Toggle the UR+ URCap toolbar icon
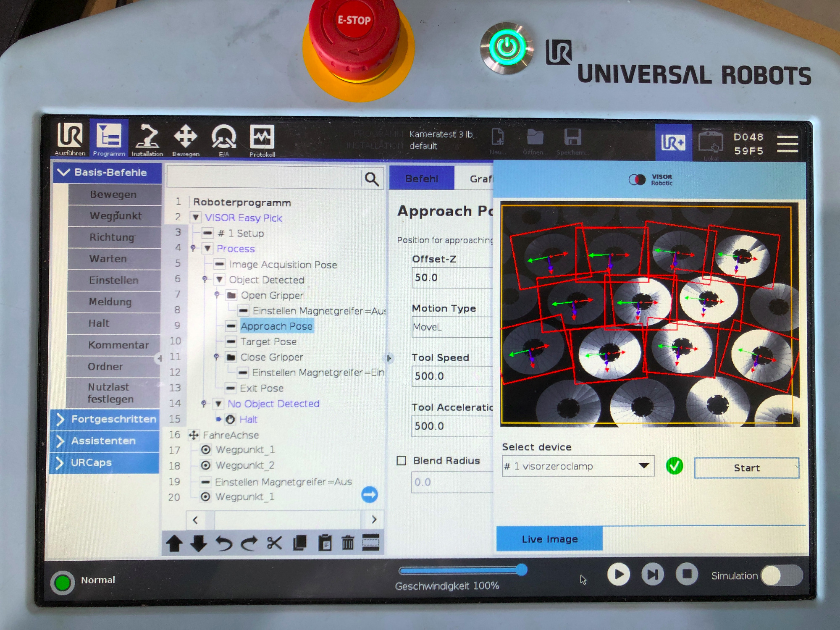 tap(673, 143)
